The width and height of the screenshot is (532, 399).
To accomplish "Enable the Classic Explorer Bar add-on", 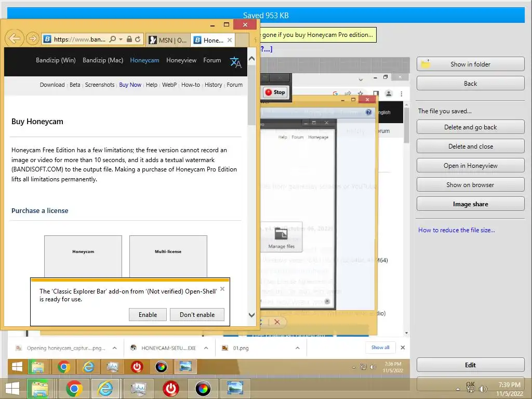I will click(148, 314).
